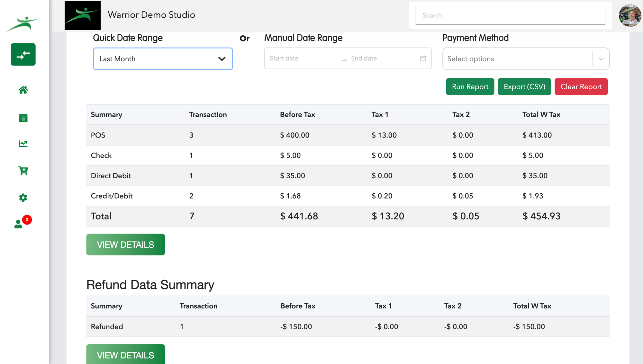Click the Total row label

pyautogui.click(x=101, y=216)
